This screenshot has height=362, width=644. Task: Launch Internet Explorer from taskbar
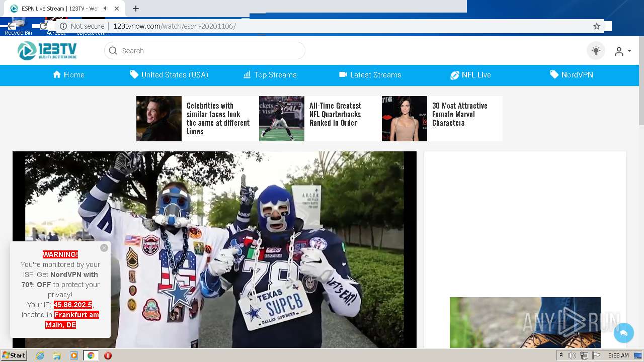click(40, 355)
